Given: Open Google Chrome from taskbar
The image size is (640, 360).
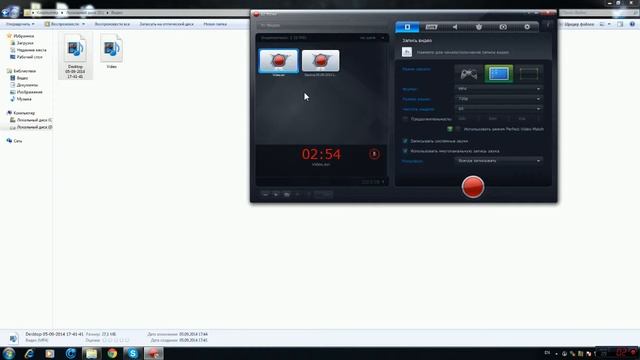Looking at the screenshot, I should coord(112,353).
